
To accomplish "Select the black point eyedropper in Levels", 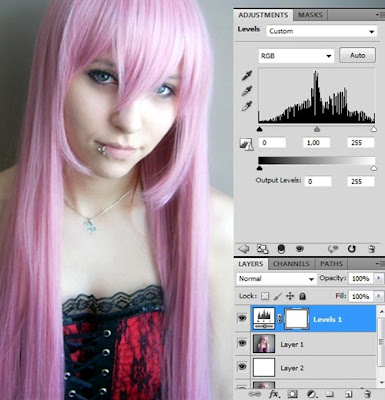I will (x=247, y=76).
